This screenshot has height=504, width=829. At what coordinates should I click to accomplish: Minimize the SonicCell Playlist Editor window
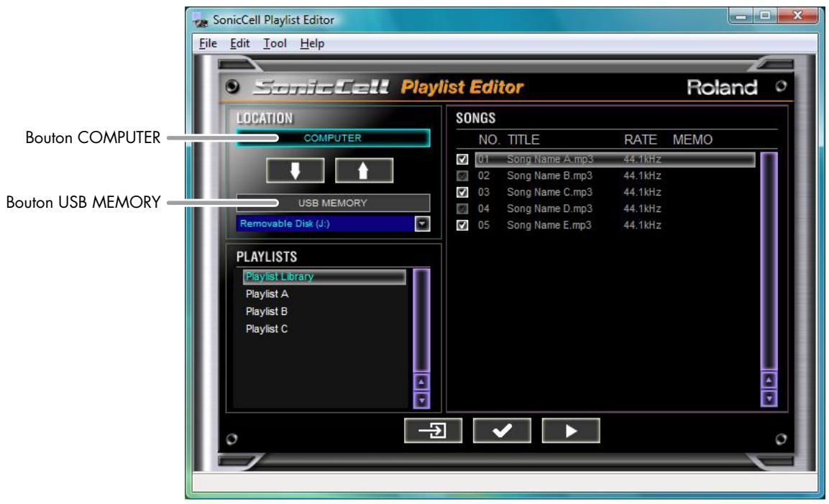tap(741, 16)
